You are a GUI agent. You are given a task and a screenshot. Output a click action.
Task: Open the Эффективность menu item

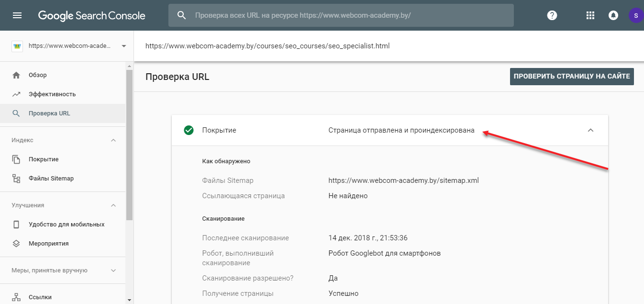52,94
